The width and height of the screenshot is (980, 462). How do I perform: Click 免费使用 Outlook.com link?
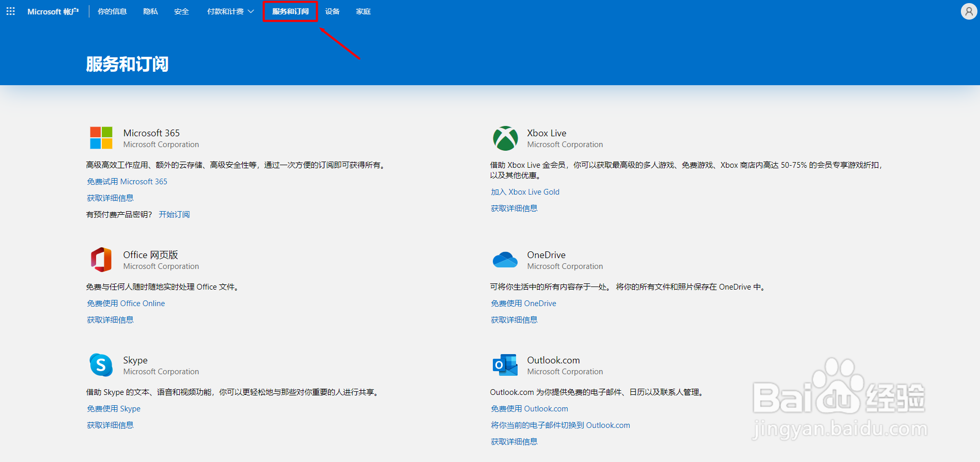pyautogui.click(x=530, y=409)
